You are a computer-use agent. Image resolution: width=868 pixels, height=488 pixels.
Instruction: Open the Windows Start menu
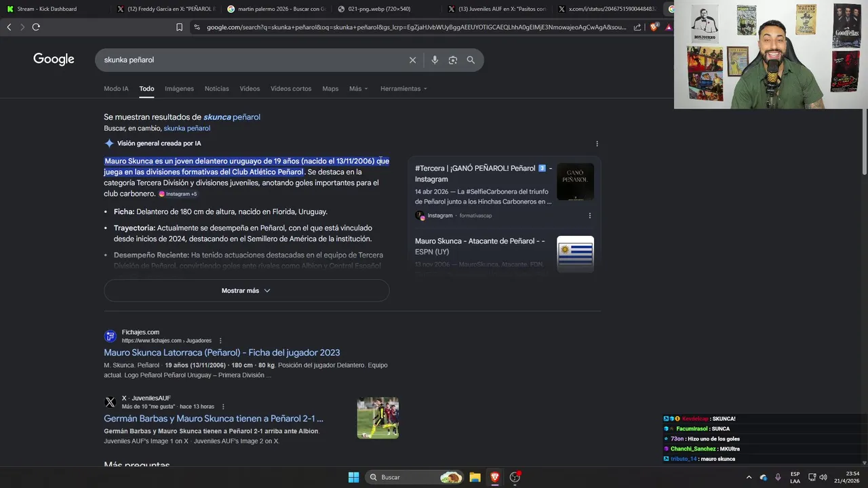[x=353, y=477]
